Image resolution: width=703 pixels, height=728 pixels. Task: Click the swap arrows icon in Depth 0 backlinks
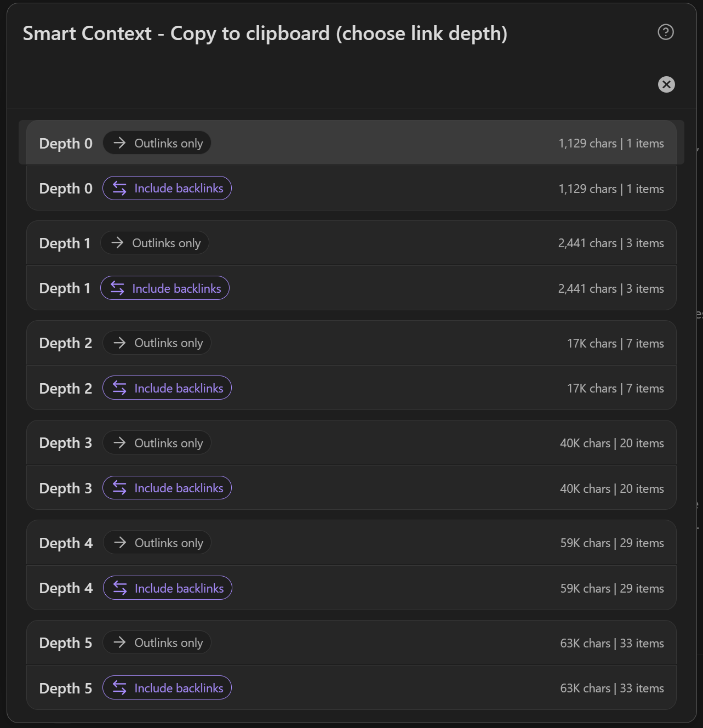(x=119, y=188)
